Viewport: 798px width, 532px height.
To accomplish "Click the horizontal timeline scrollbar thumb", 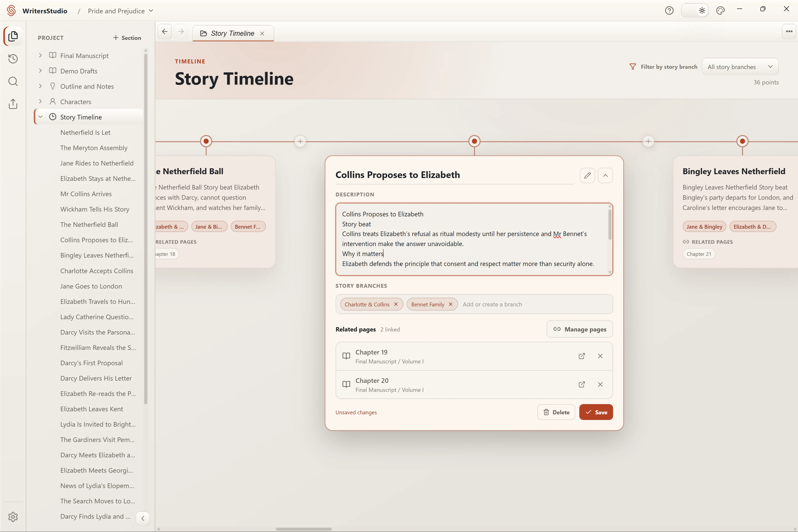I will pos(304,529).
